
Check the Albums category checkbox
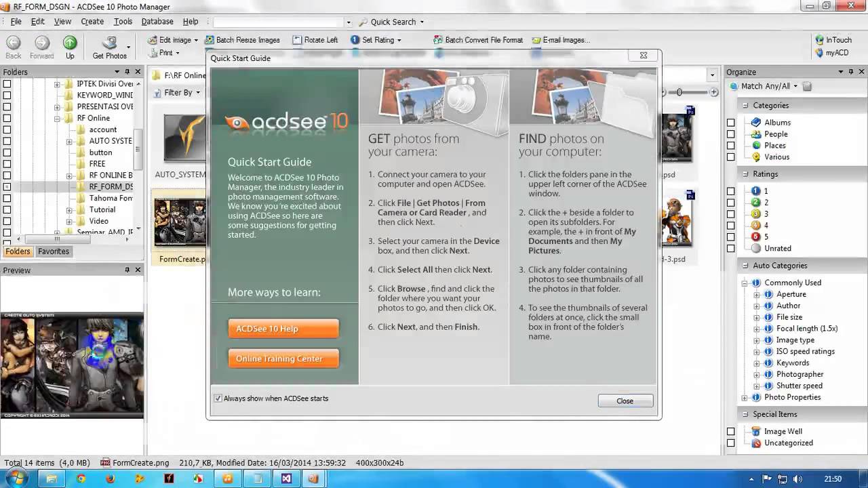click(730, 123)
